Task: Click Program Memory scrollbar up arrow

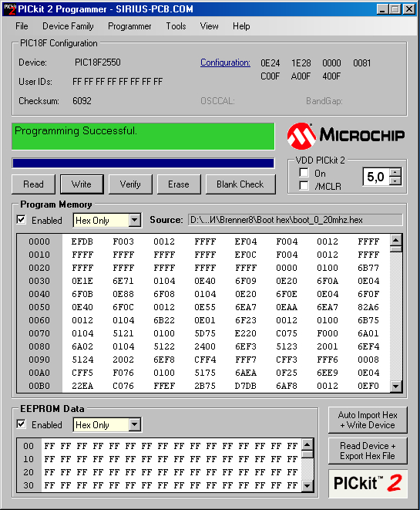Action: (396, 241)
